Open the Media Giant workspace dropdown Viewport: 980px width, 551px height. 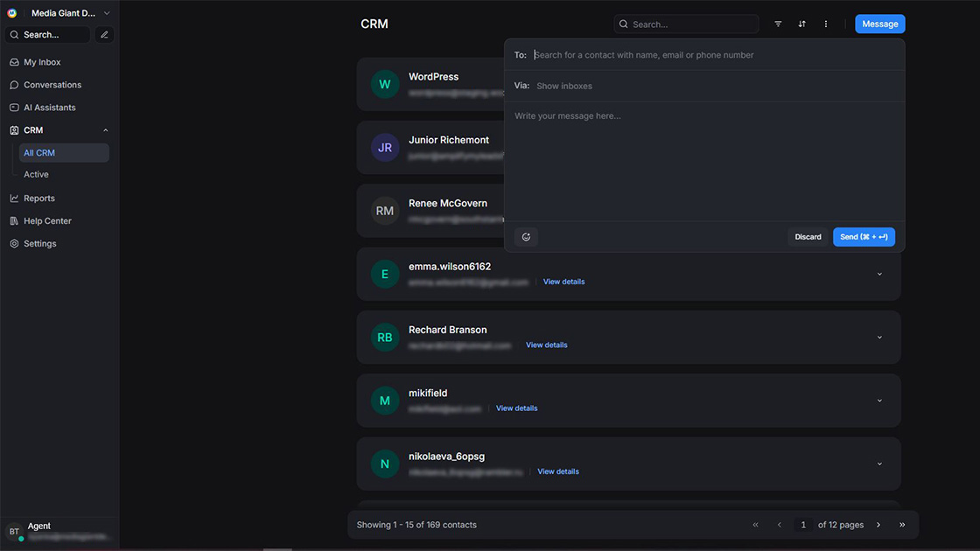pyautogui.click(x=107, y=13)
